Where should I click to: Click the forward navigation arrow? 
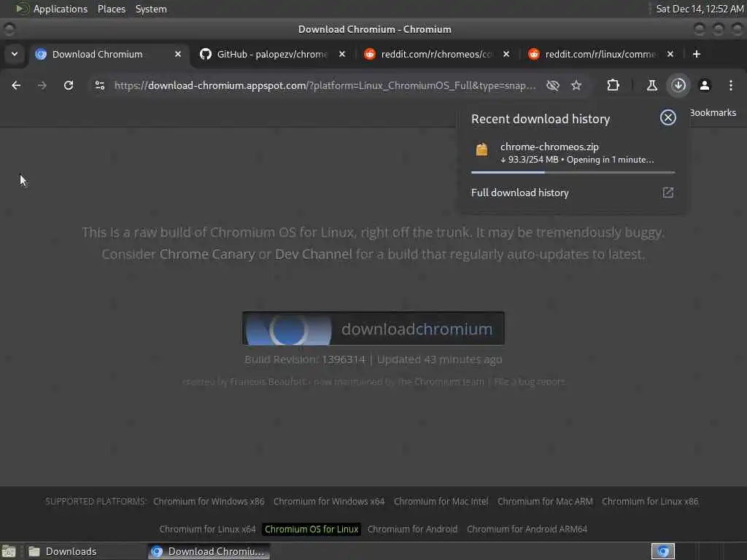(42, 85)
